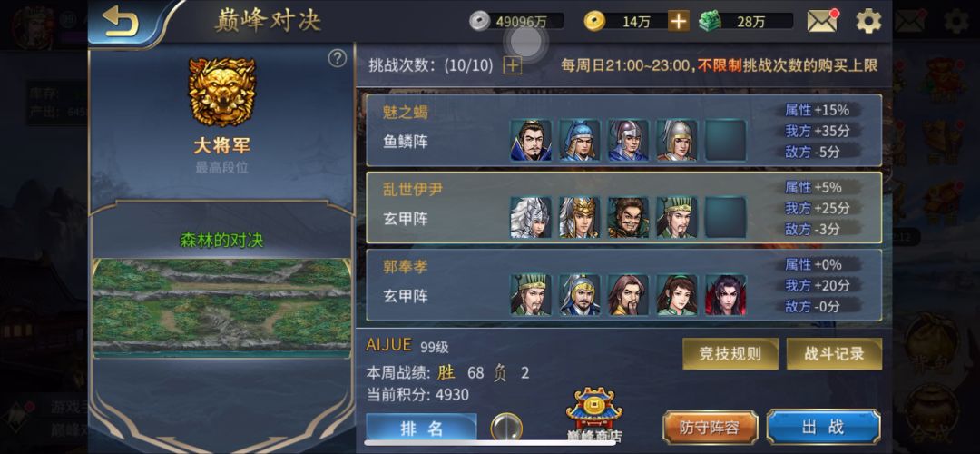
Task: Click the plus icon beside gold coins
Action: tap(678, 21)
